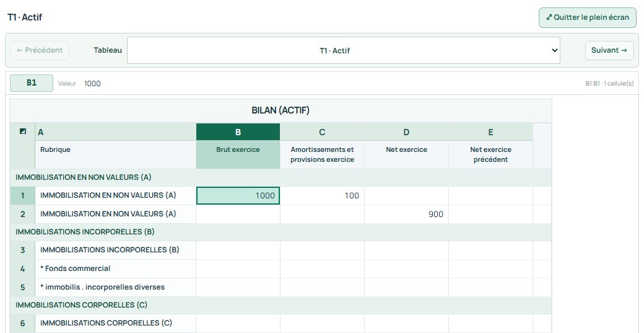644x333 pixels.
Task: Click the Valeur field showing 1000
Action: pyautogui.click(x=92, y=84)
